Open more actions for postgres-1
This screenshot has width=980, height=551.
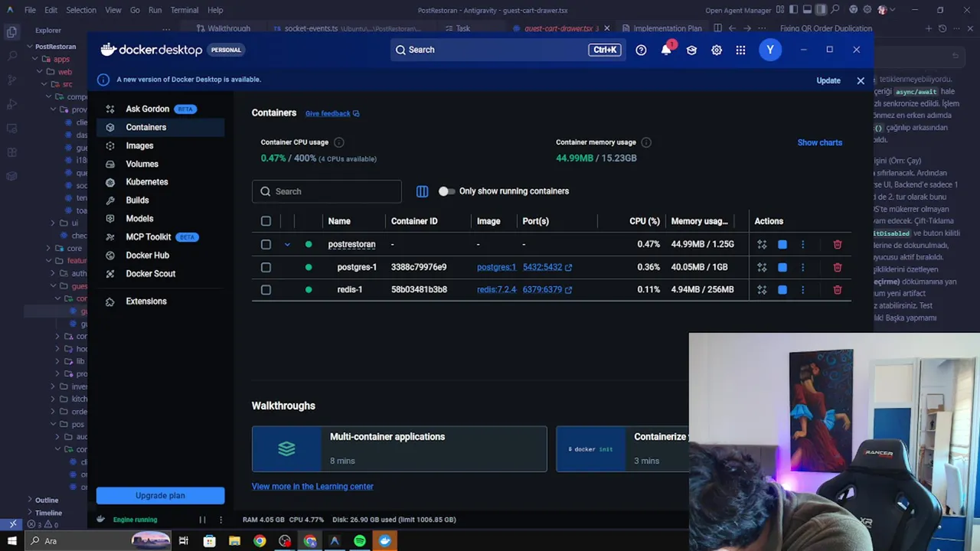pyautogui.click(x=802, y=267)
